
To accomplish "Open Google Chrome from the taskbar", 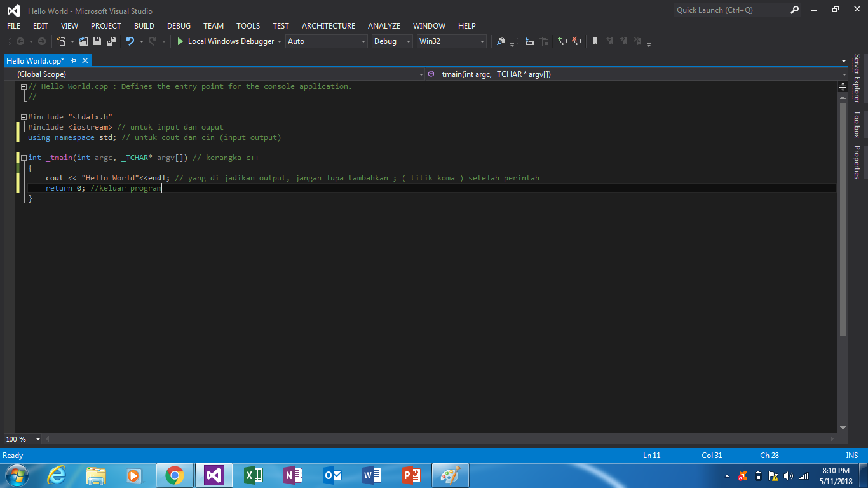I will (x=175, y=475).
